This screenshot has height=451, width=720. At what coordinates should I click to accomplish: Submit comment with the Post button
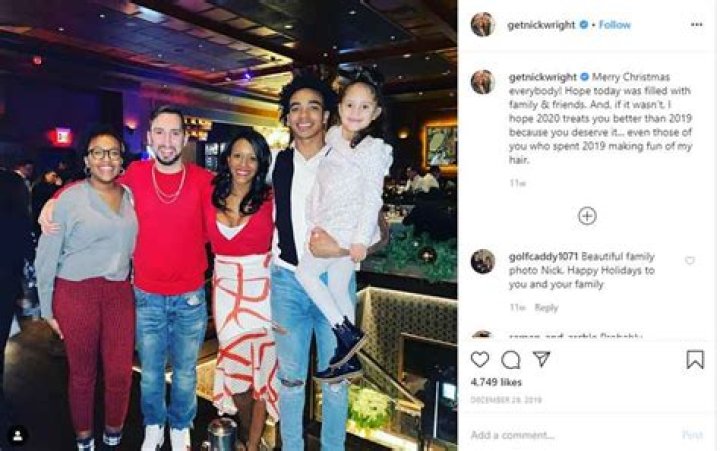coord(692,434)
